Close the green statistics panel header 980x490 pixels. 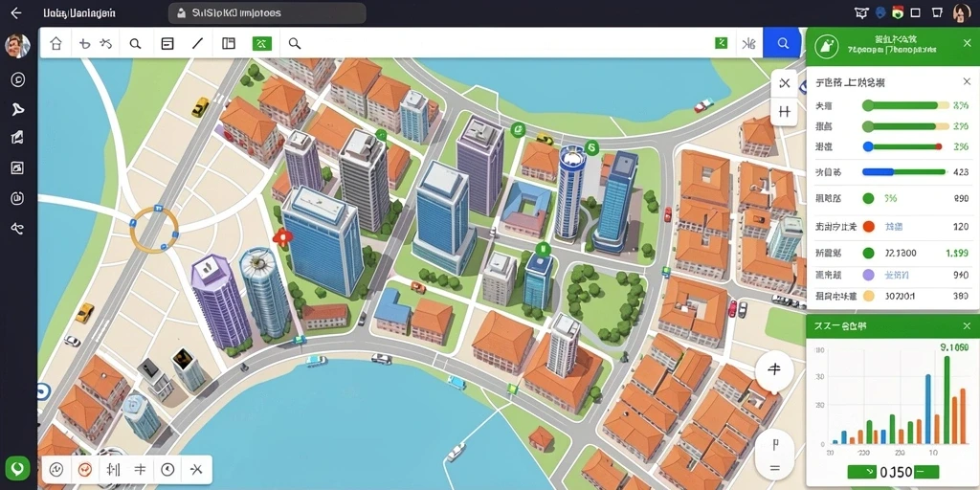pos(967,43)
